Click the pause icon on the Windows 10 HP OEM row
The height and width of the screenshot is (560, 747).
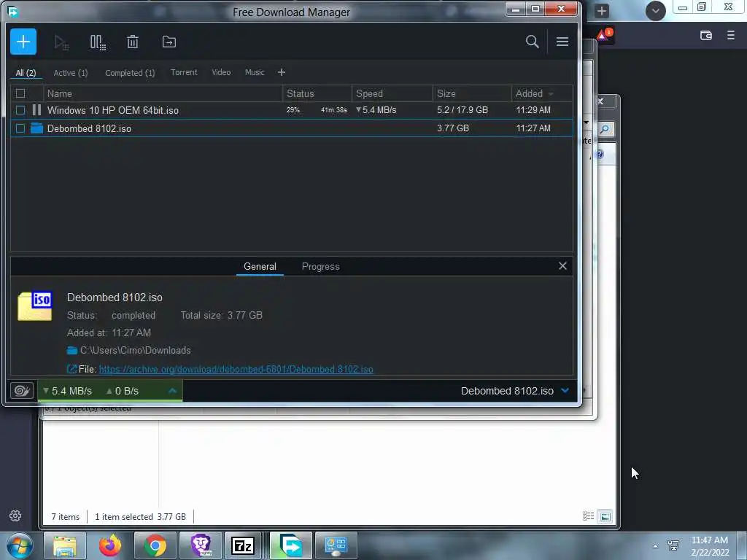(x=36, y=110)
